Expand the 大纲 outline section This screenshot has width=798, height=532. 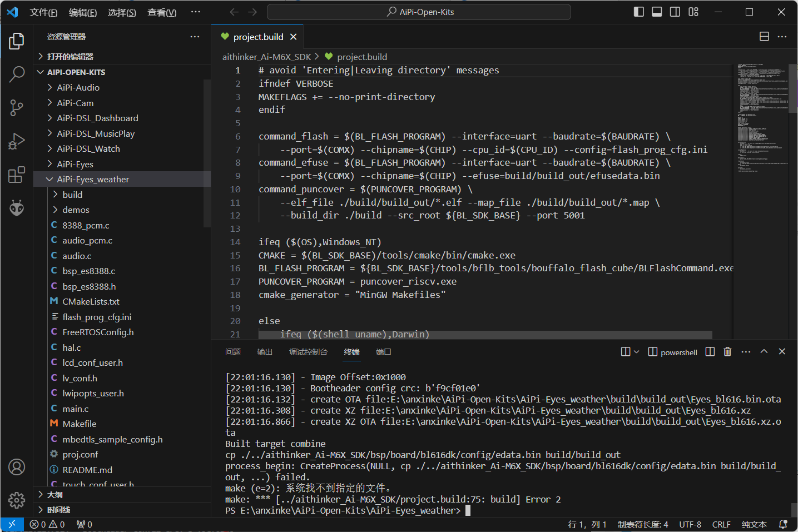click(x=122, y=495)
